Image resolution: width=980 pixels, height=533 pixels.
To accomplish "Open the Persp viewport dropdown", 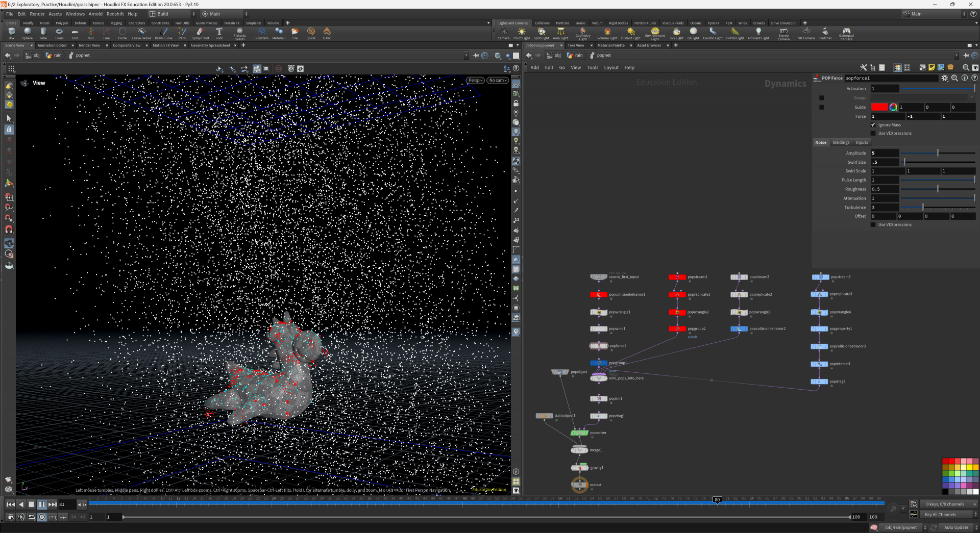I will tap(475, 81).
